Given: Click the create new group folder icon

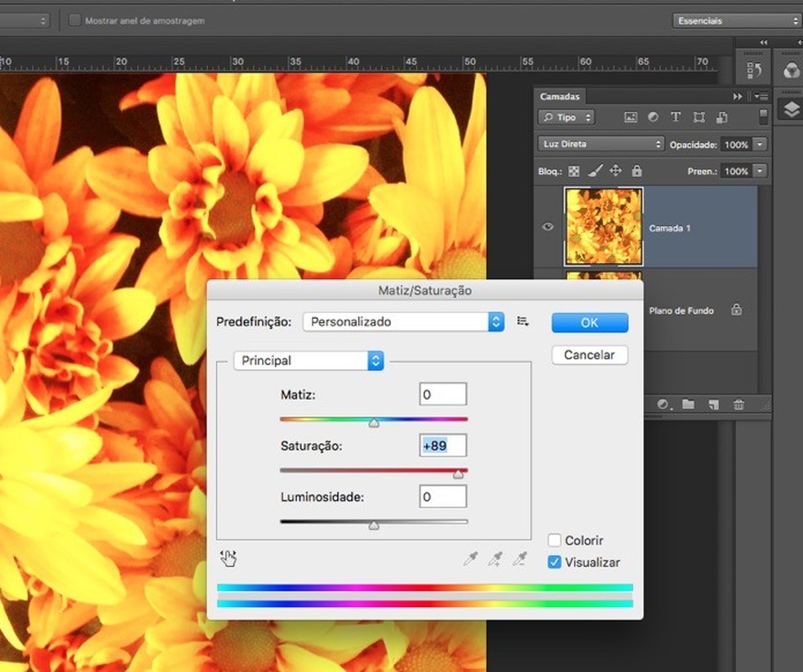Looking at the screenshot, I should [688, 405].
